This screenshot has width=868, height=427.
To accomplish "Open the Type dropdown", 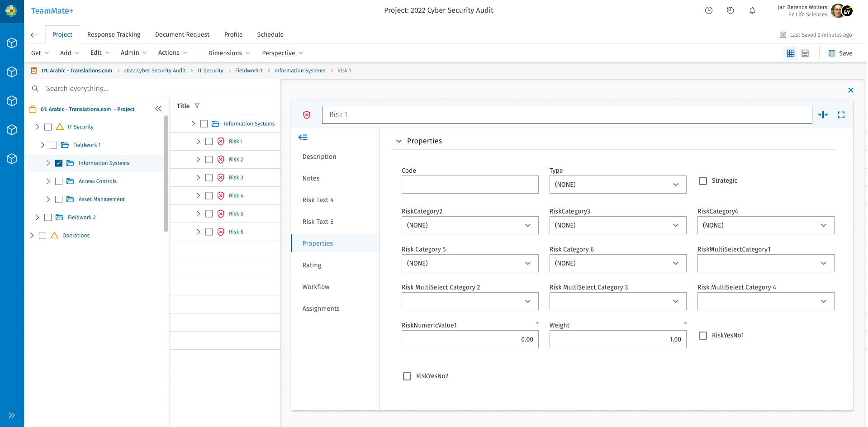I will click(617, 185).
